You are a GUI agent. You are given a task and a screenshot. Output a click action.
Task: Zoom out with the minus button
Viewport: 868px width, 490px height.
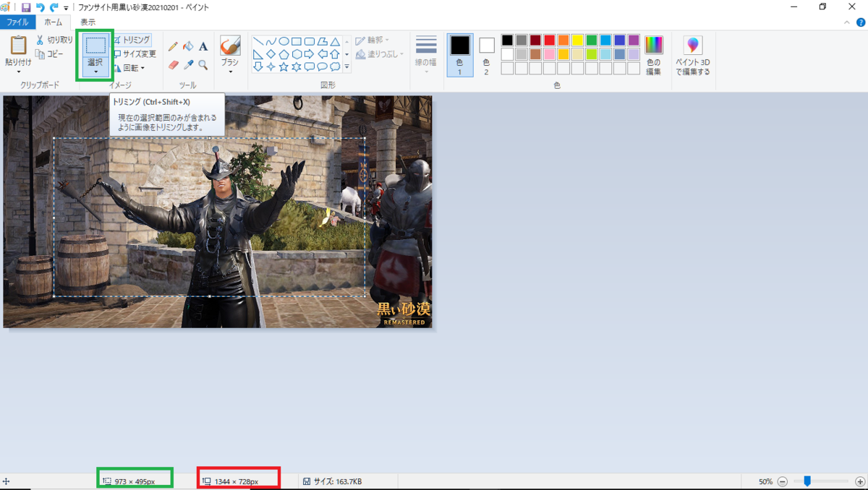click(783, 481)
